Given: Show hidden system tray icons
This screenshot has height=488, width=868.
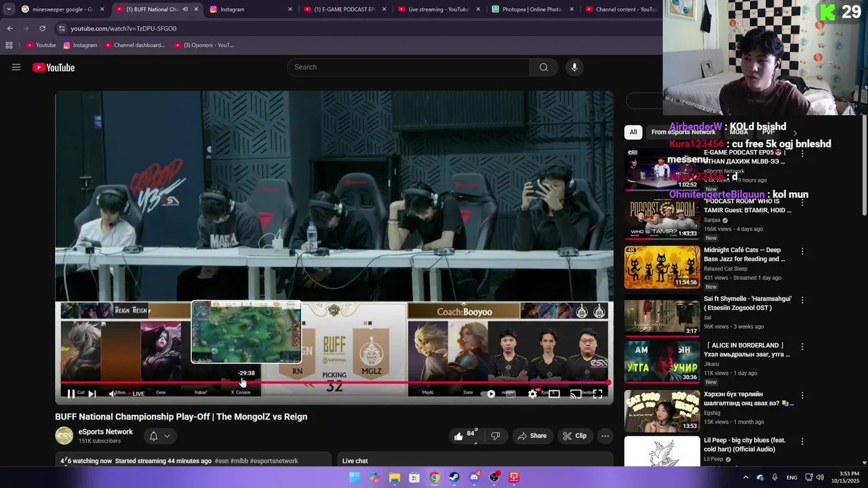Looking at the screenshot, I should coord(745,477).
